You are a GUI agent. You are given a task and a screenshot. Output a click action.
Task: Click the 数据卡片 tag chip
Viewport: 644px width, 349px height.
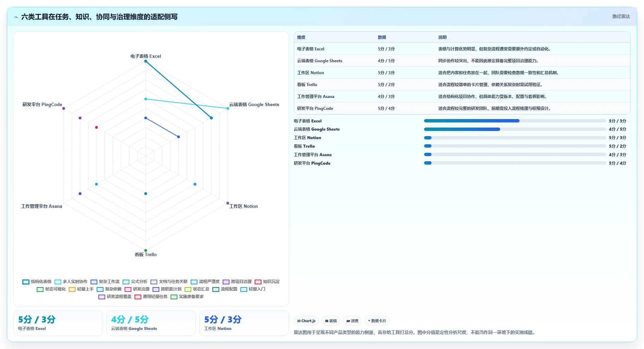(x=377, y=321)
